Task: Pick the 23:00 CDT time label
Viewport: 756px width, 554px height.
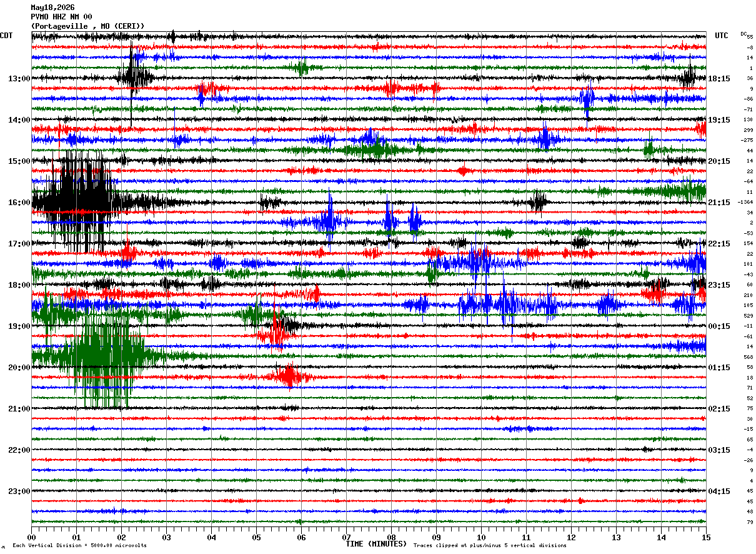Action: coord(19,491)
